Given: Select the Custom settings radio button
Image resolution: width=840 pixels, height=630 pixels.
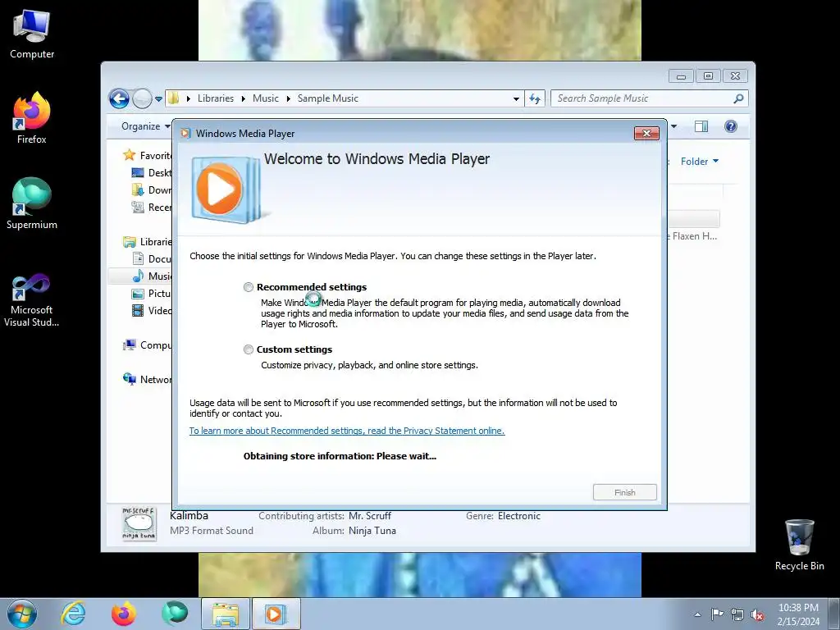Looking at the screenshot, I should (x=248, y=349).
